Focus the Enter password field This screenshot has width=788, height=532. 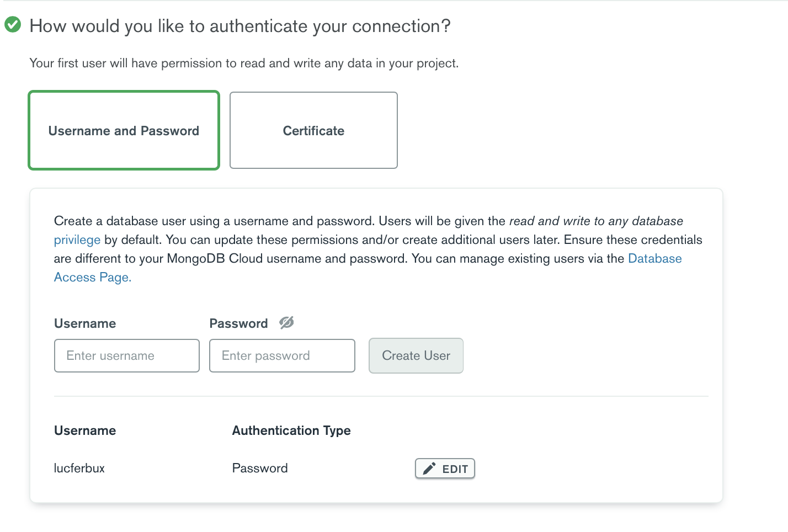(x=282, y=356)
